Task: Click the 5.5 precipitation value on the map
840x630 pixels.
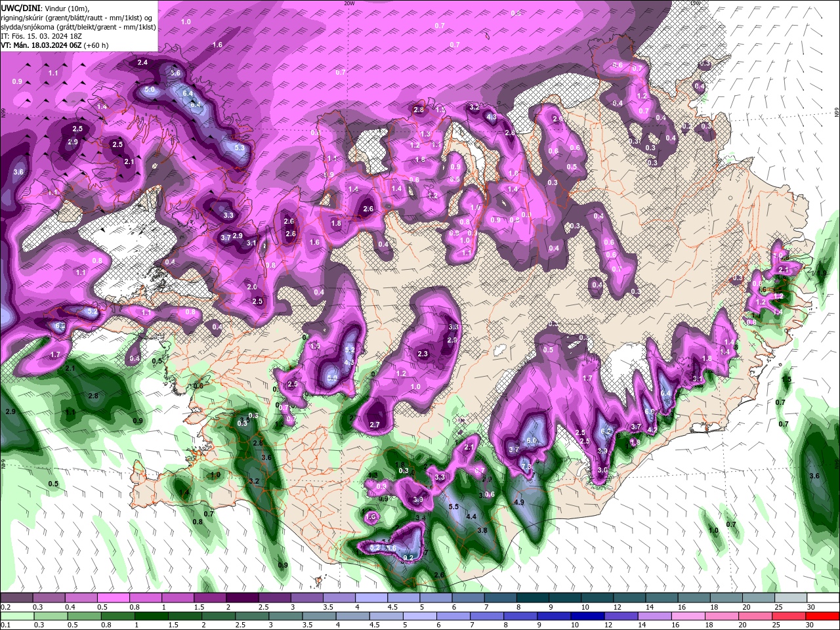Action: point(453,507)
